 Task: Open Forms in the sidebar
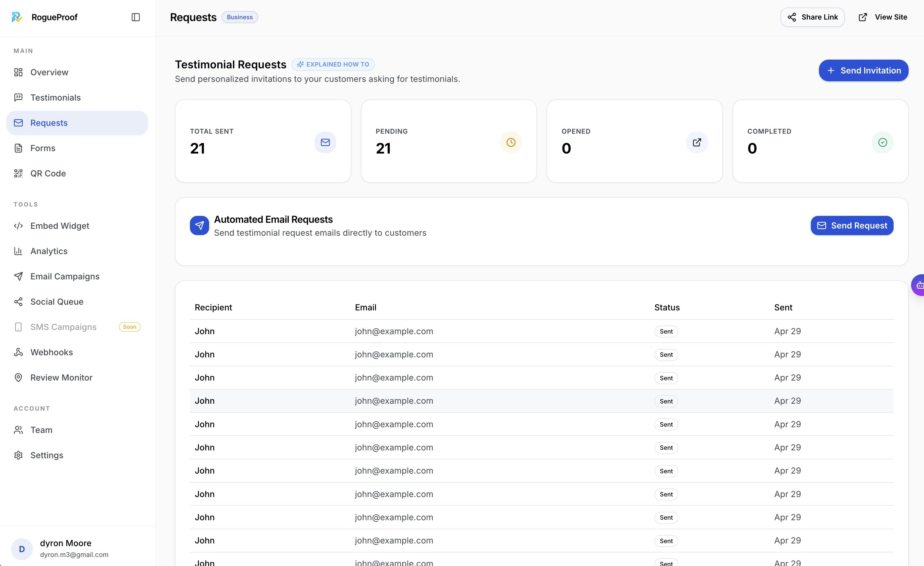77,148
